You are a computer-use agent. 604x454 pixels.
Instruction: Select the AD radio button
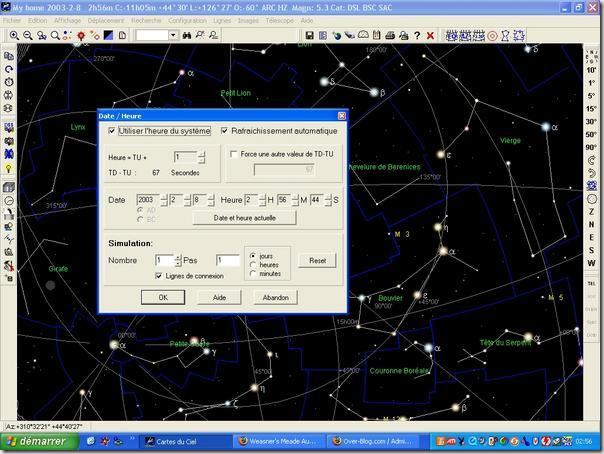pyautogui.click(x=140, y=210)
